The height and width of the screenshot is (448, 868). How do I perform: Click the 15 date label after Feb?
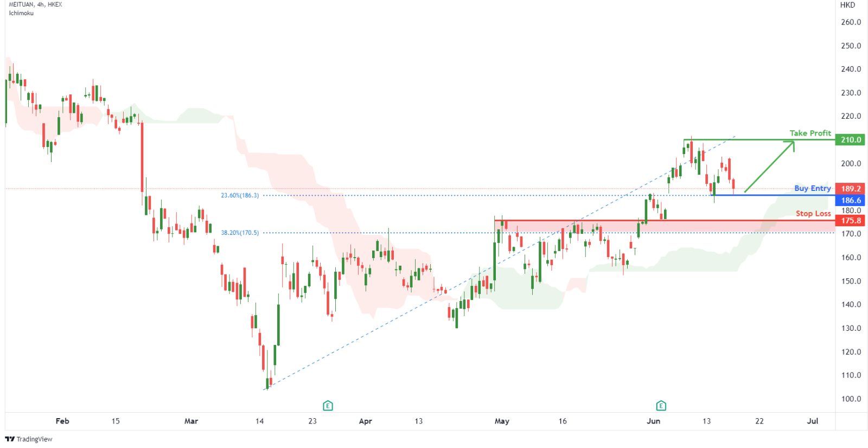coord(116,421)
